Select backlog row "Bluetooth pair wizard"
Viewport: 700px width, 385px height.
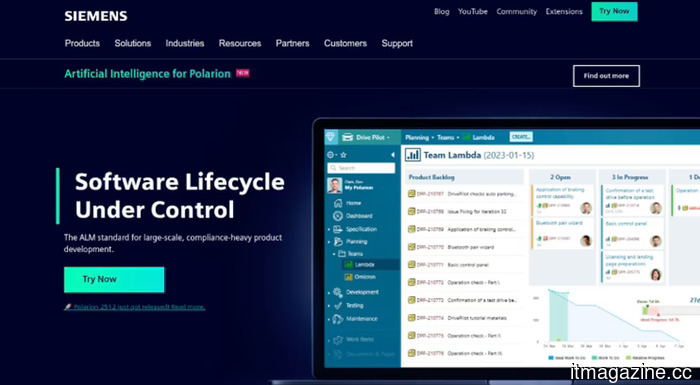[464, 247]
